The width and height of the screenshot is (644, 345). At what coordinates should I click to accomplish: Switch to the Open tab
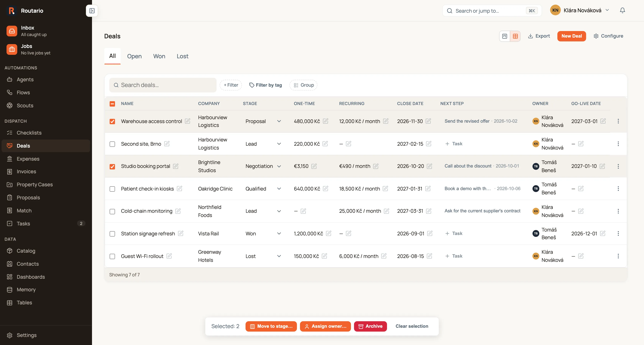point(134,56)
